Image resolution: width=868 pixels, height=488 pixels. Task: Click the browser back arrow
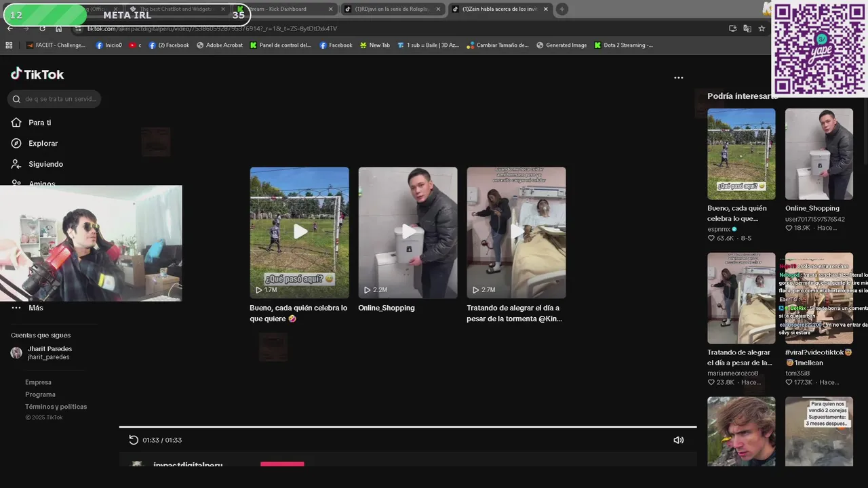[10, 28]
